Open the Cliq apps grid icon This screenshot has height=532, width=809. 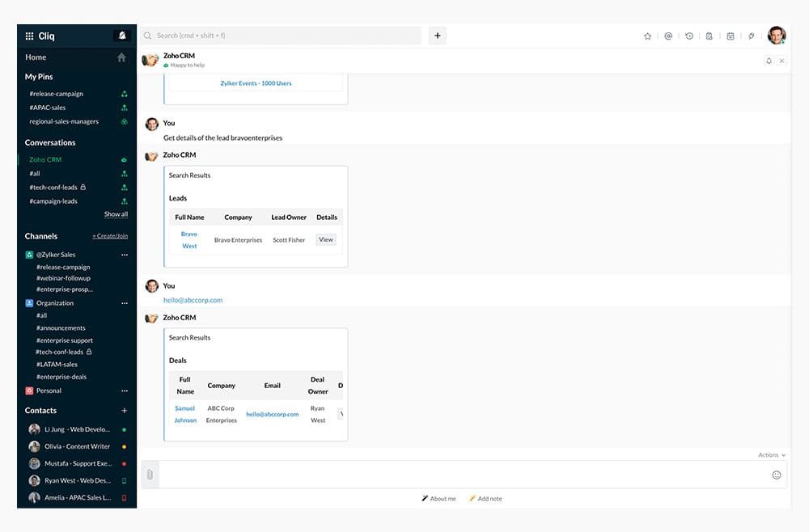(x=29, y=36)
